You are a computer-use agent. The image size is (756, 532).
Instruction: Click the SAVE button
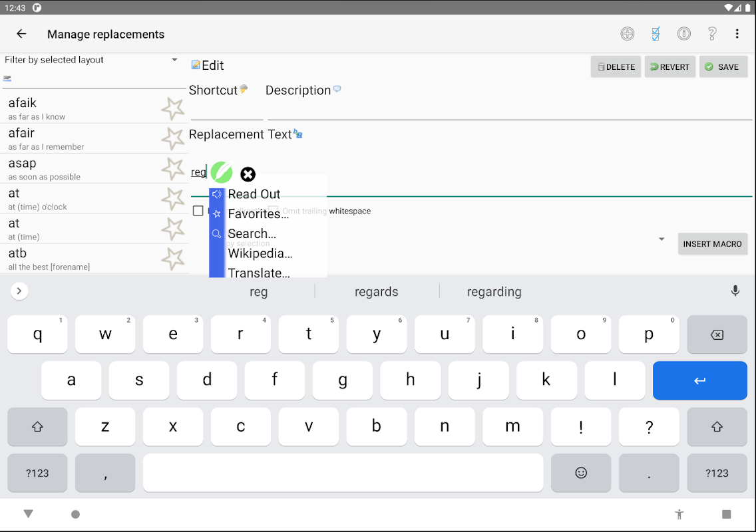click(x=723, y=67)
